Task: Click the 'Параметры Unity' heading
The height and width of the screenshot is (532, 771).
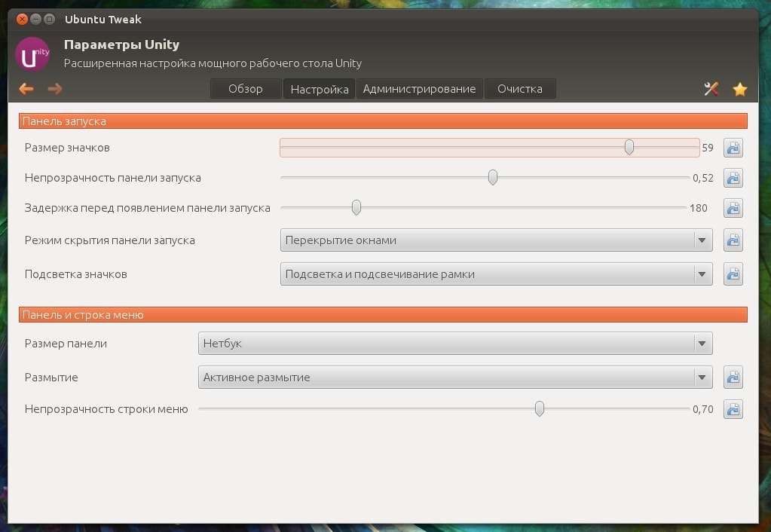Action: [121, 44]
